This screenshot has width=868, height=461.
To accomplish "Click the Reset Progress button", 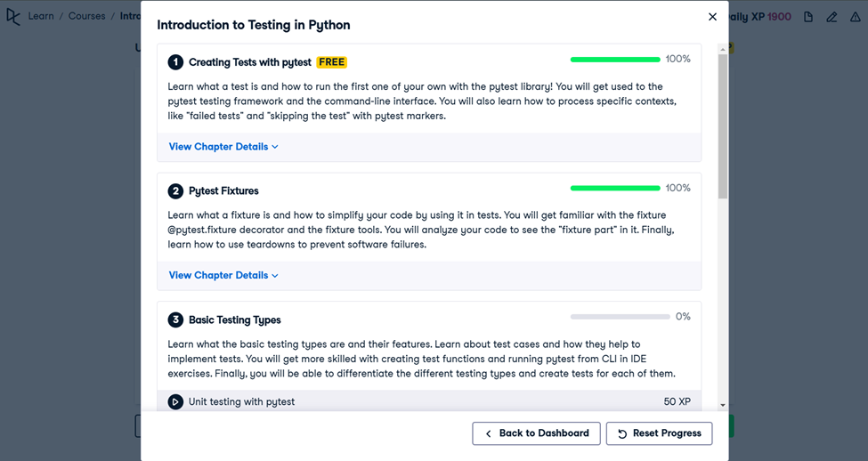I will click(659, 433).
